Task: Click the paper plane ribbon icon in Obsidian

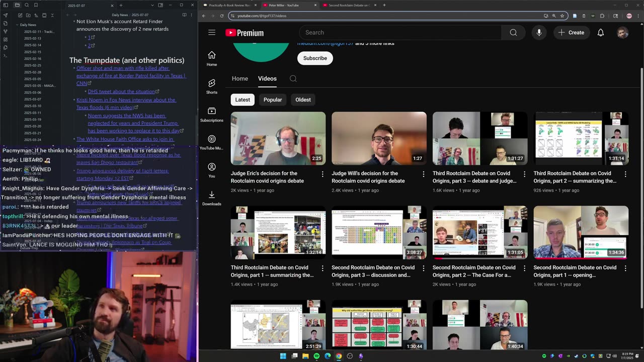Action: click(x=6, y=16)
